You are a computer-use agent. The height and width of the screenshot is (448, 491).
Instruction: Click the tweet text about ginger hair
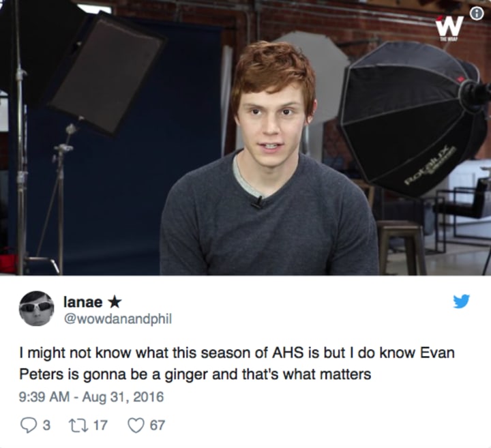click(237, 363)
